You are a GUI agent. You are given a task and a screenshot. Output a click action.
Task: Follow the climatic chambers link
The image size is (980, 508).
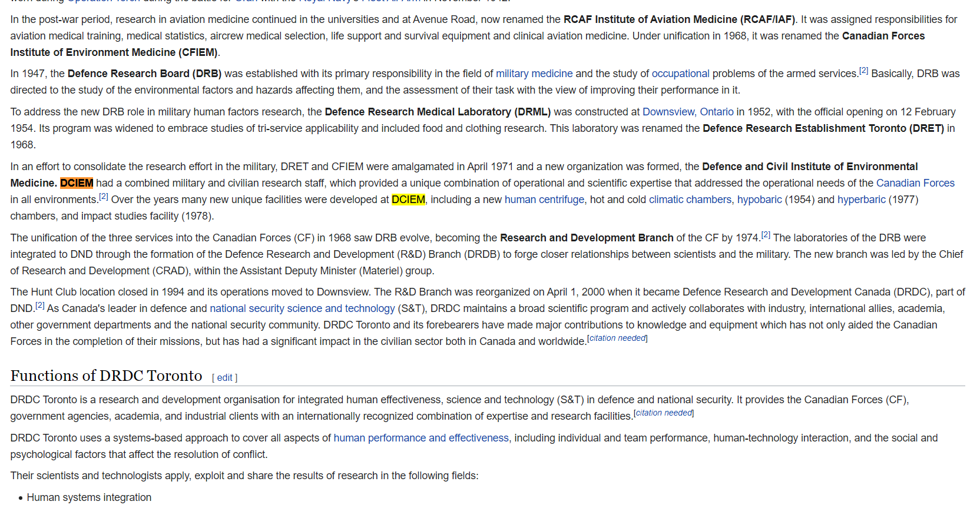point(690,200)
